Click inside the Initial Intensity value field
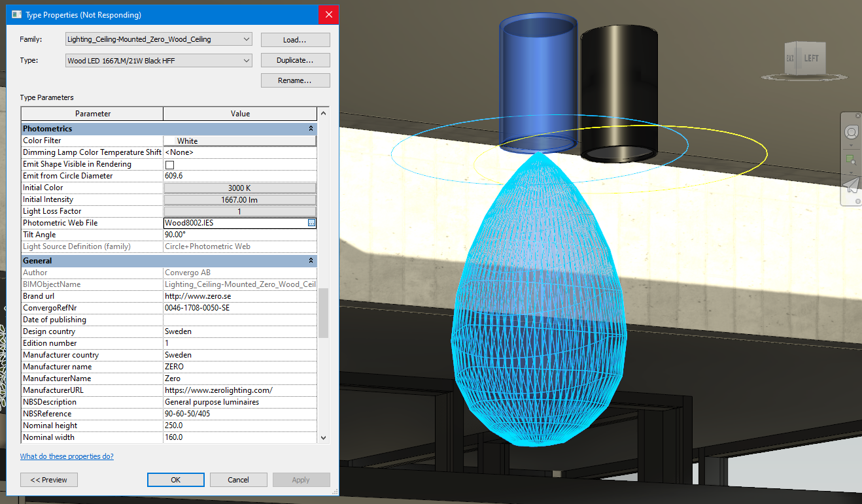Image resolution: width=862 pixels, height=504 pixels. 239,199
